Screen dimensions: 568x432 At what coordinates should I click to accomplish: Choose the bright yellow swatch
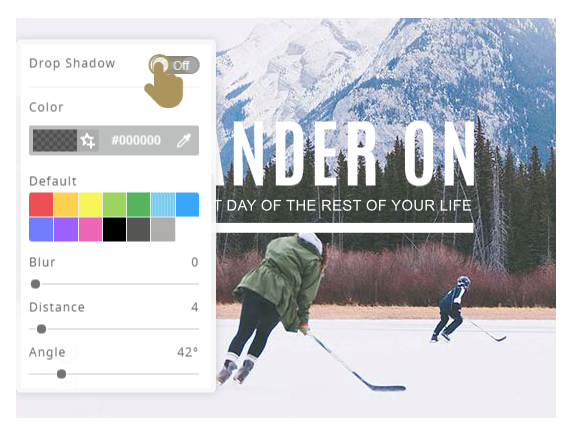pyautogui.click(x=90, y=205)
